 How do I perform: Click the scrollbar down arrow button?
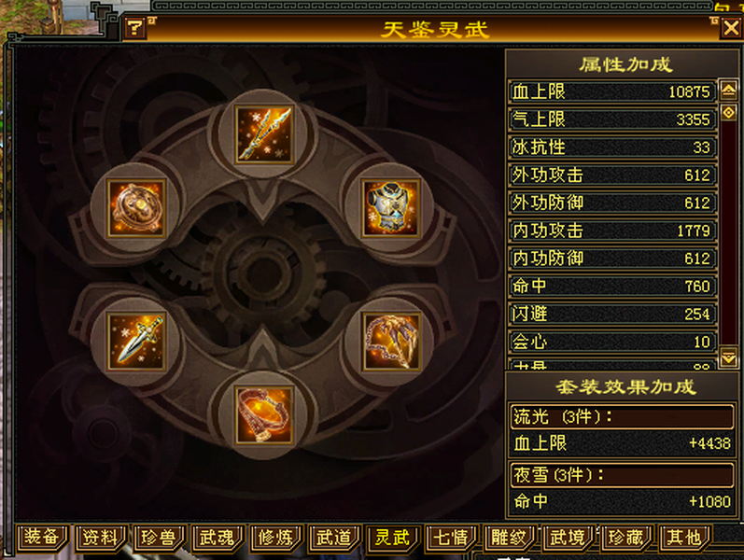click(x=729, y=358)
